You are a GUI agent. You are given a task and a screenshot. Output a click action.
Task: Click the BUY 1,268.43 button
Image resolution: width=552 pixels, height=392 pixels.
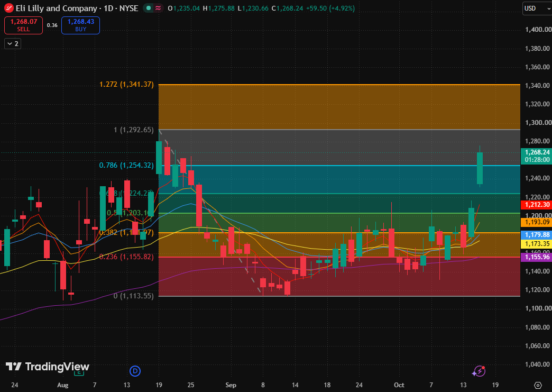click(x=80, y=25)
